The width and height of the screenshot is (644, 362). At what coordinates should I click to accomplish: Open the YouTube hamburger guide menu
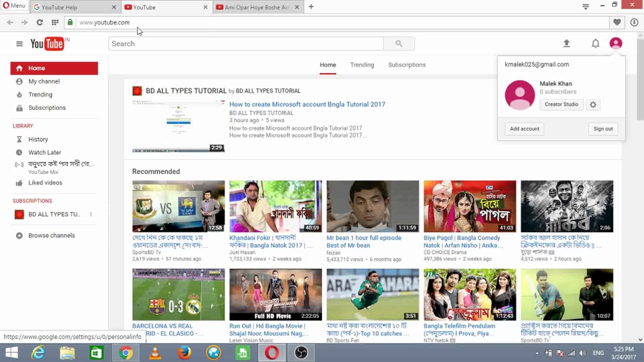click(19, 44)
